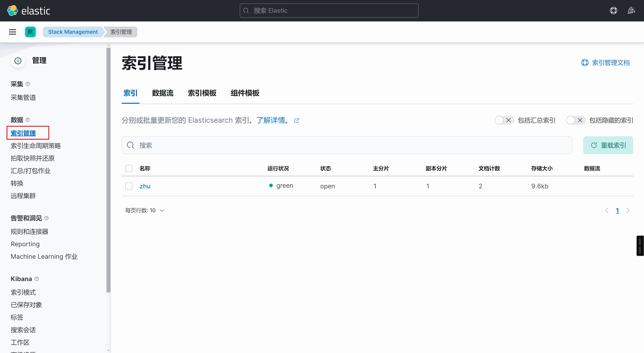Click the magnifier icon in index search

(131, 145)
